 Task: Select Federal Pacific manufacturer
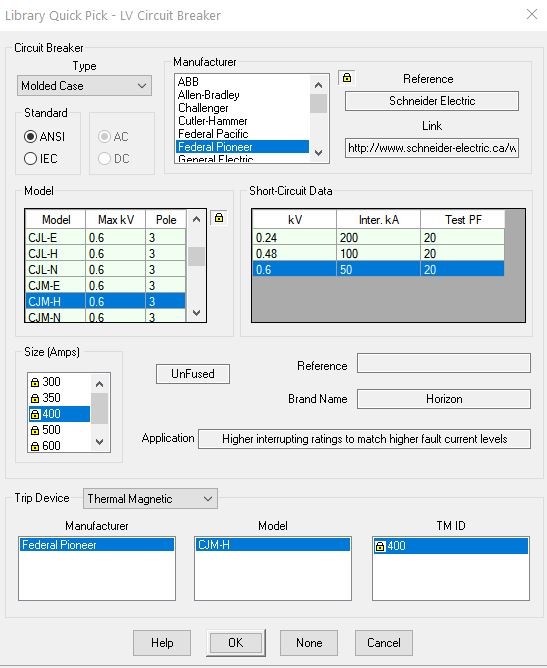coord(242,134)
